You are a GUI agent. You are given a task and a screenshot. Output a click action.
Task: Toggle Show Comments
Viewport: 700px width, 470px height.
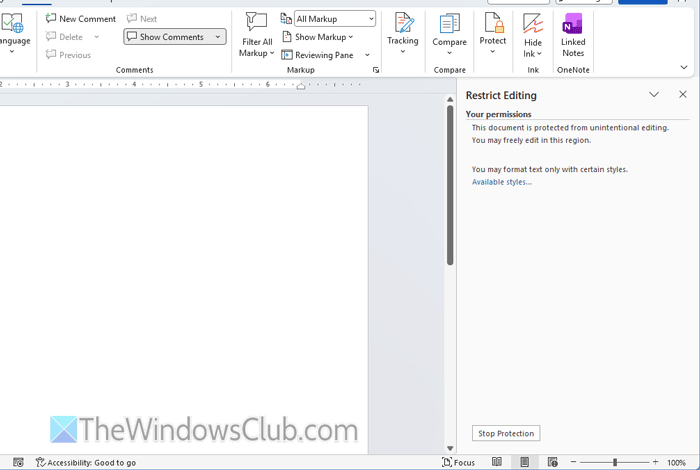coord(166,37)
